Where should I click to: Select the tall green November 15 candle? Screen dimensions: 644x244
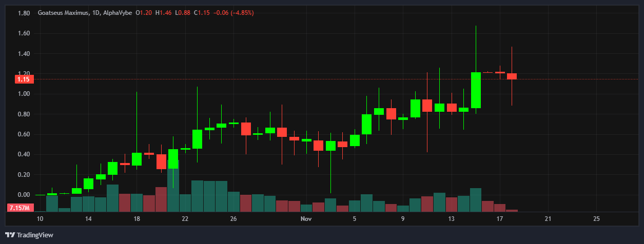point(476,90)
